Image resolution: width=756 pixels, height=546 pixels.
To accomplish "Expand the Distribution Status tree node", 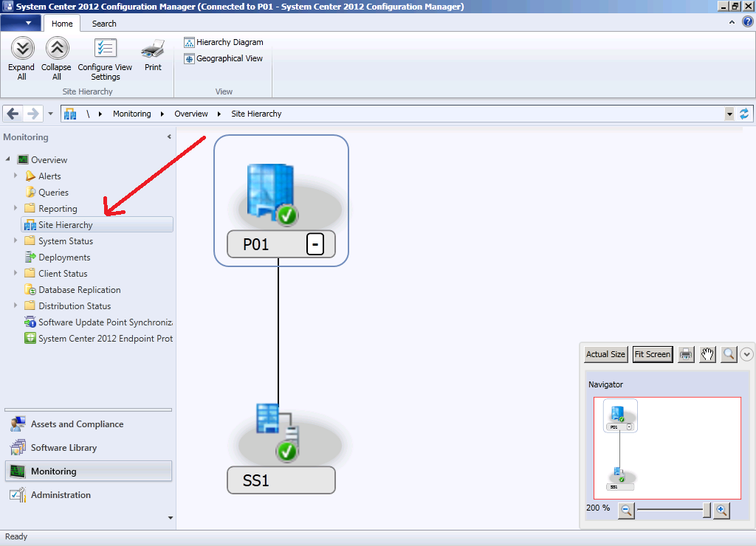I will click(16, 305).
